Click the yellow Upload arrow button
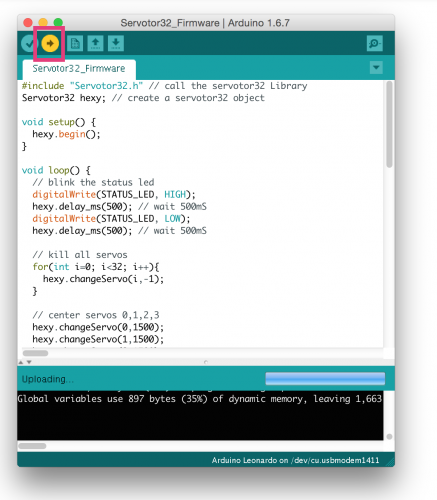 50,43
